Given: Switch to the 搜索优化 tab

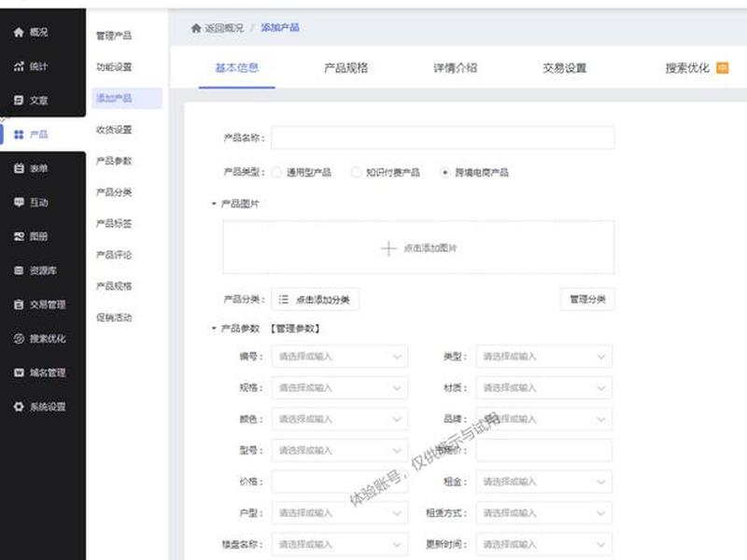Looking at the screenshot, I should pyautogui.click(x=687, y=67).
